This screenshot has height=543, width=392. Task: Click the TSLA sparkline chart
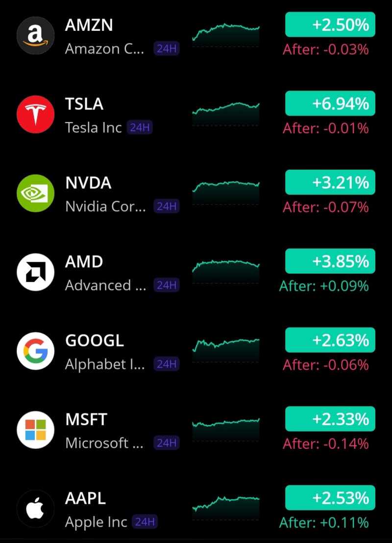click(225, 113)
